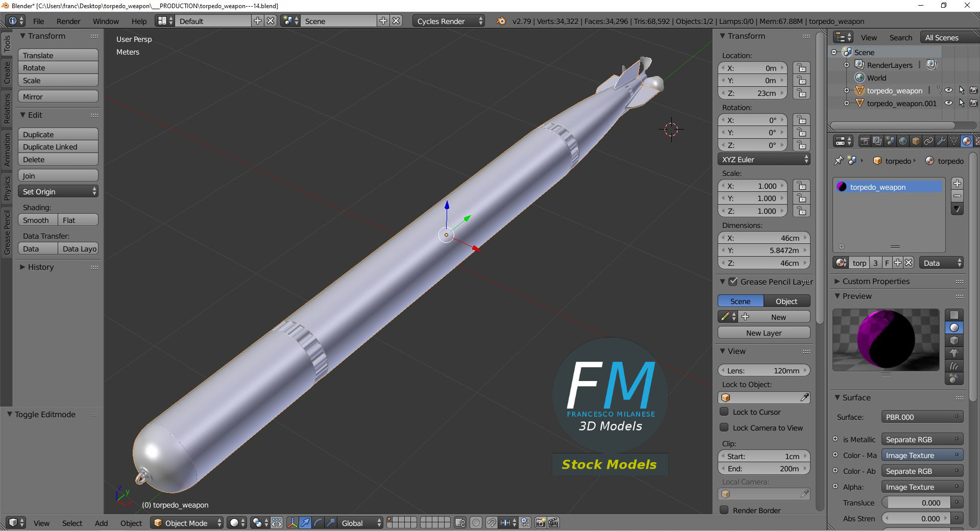Select cube preview type for material
980x531 pixels.
coord(954,341)
